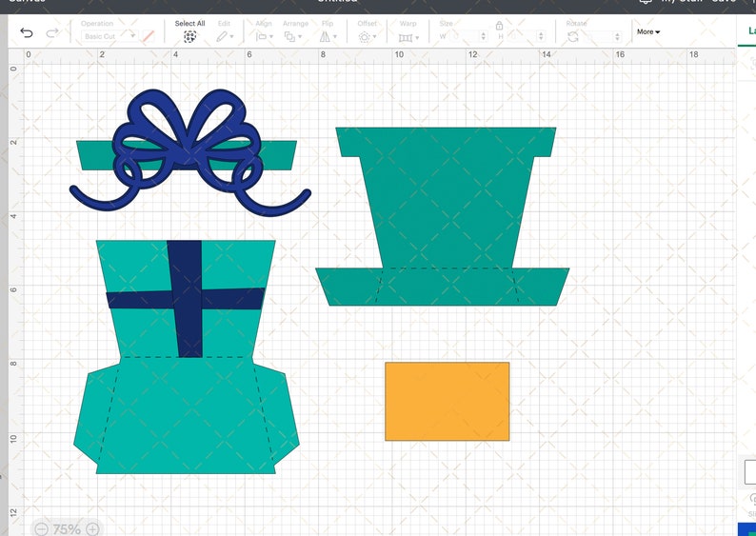Click the operation color swatch
The image size is (756, 536).
click(x=149, y=36)
